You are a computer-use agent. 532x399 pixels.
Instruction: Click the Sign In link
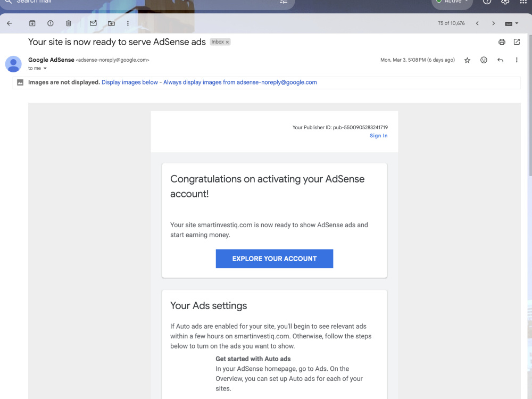[379, 136]
